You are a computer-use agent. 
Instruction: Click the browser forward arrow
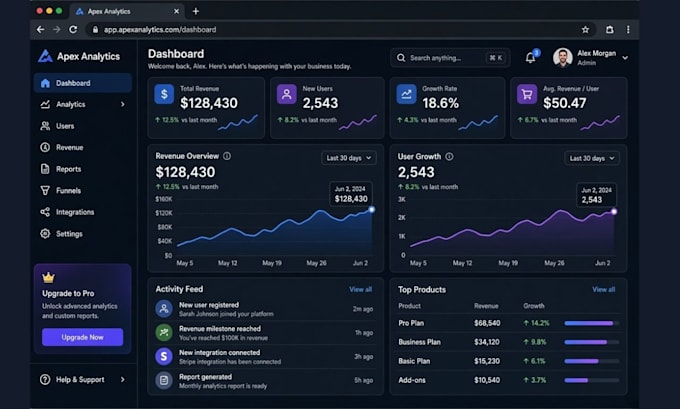click(56, 29)
